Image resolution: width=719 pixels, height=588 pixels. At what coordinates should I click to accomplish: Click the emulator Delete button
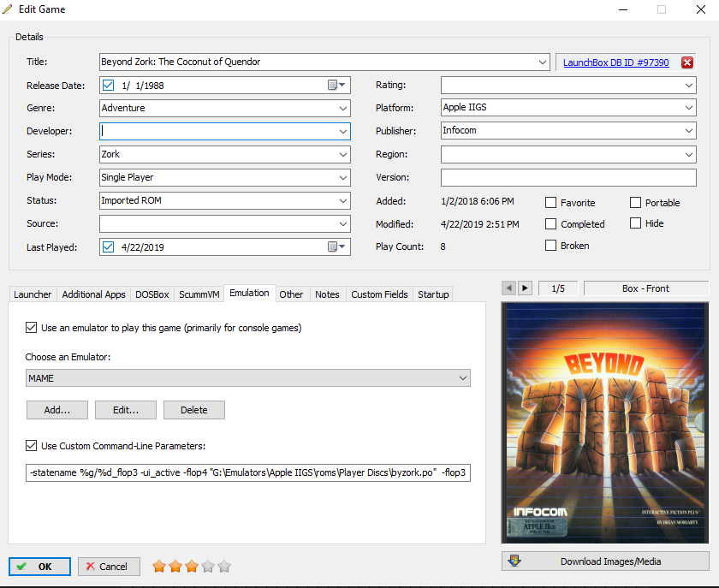pos(194,410)
